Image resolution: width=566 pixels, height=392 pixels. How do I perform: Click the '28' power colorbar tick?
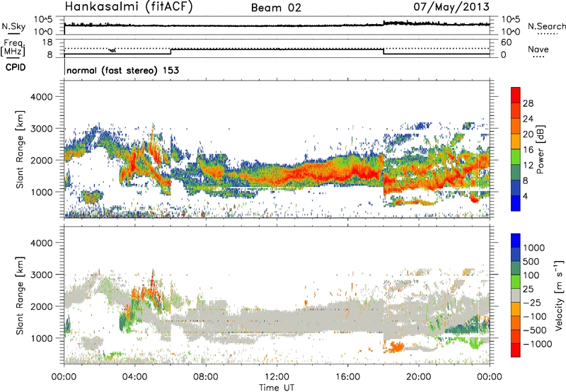[528, 103]
